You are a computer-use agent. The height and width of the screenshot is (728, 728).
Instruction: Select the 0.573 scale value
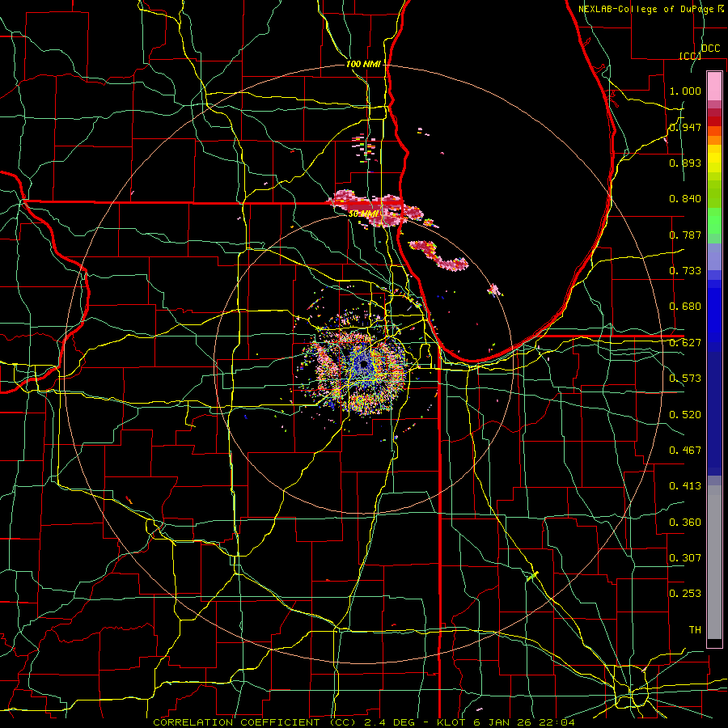point(685,379)
